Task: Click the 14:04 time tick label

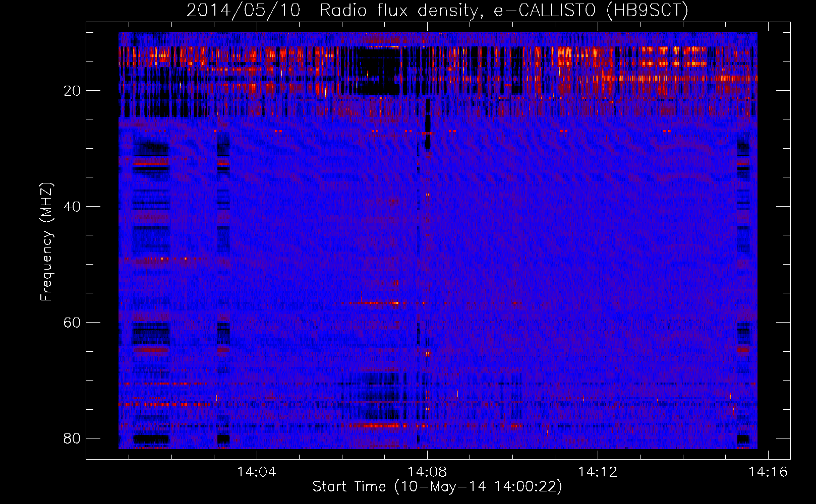Action: coord(257,472)
